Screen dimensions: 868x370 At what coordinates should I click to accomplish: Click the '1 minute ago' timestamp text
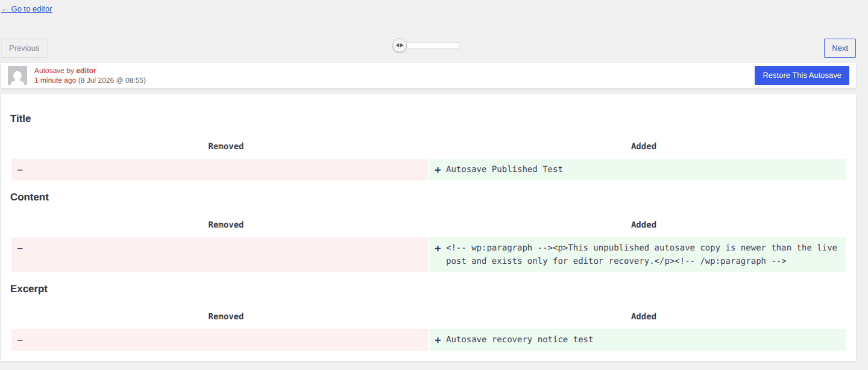coord(55,80)
